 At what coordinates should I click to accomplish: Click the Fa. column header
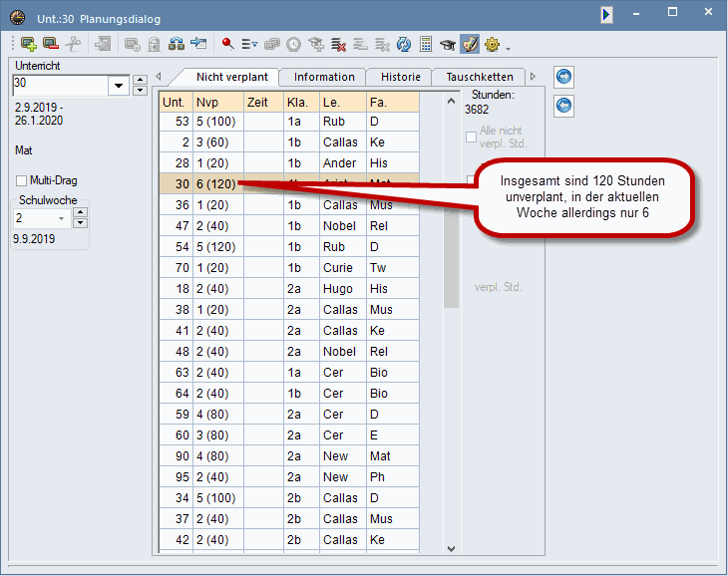pyautogui.click(x=393, y=102)
